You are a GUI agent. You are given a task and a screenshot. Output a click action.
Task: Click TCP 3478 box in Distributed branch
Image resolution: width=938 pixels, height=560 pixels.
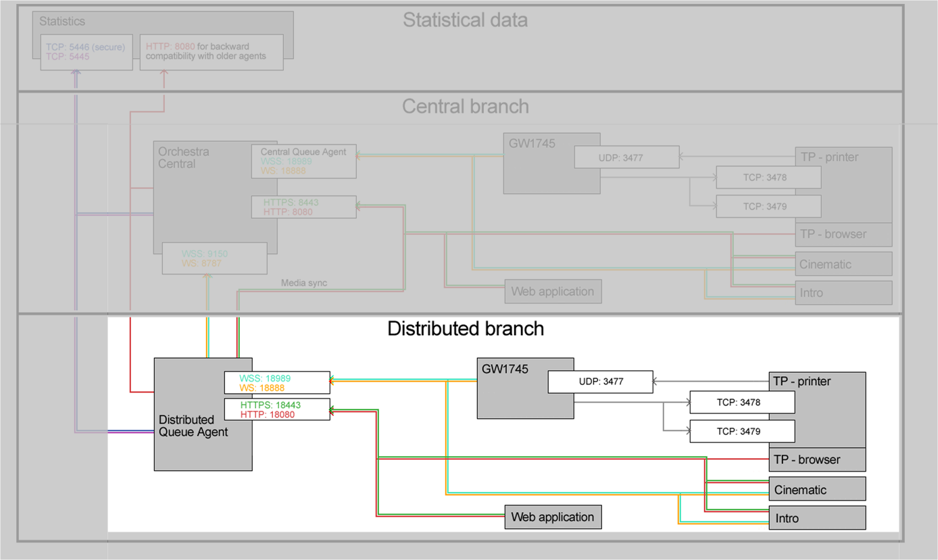741,403
